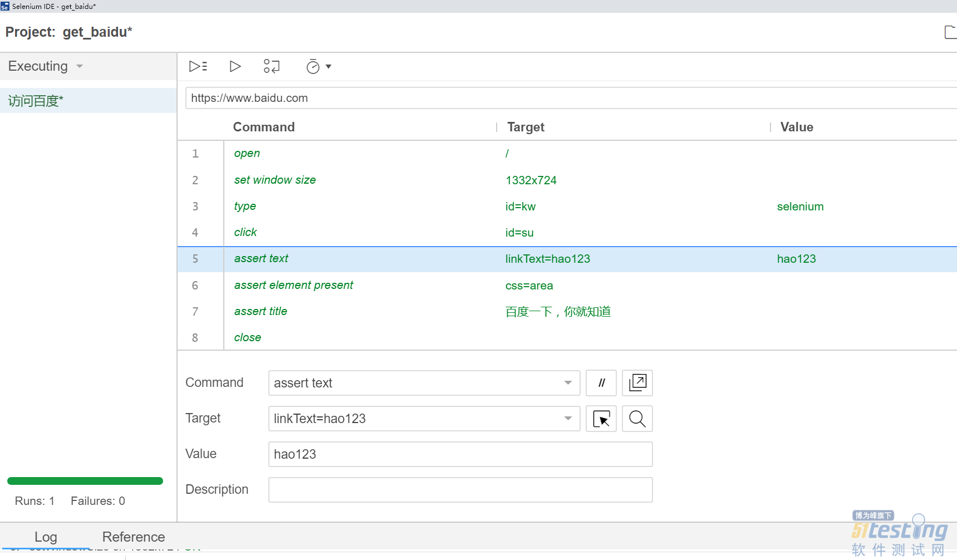957x560 pixels.
Task: Click the Command column header
Action: click(264, 127)
